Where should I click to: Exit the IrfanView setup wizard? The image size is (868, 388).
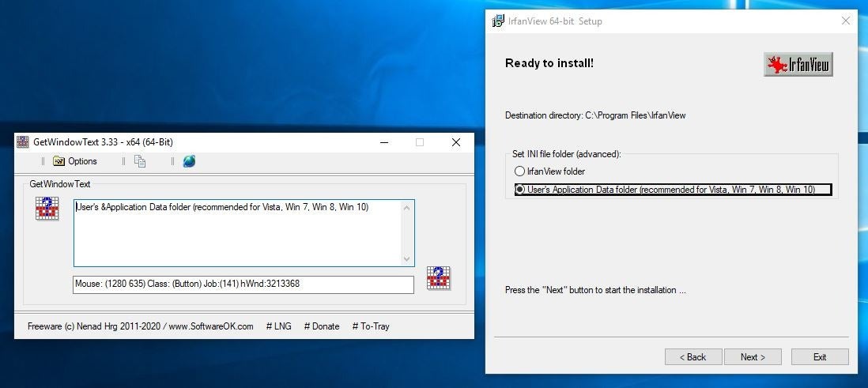pyautogui.click(x=820, y=357)
